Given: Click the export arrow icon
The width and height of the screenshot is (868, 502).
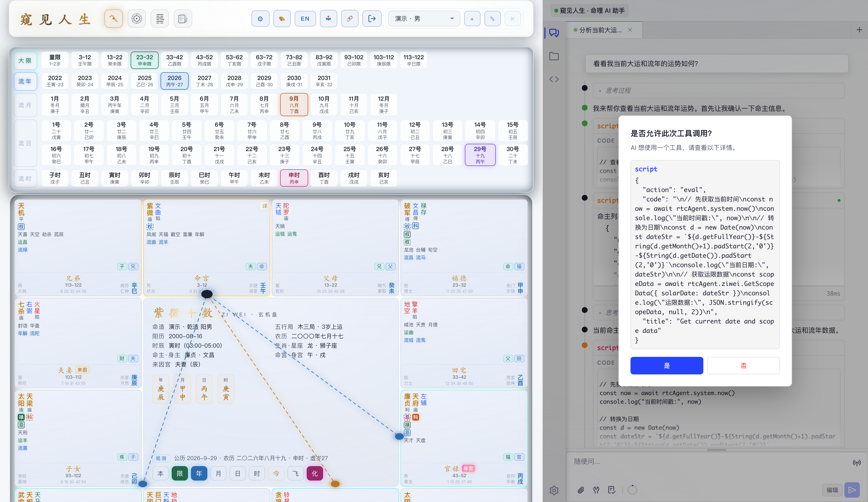Looking at the screenshot, I should coord(372,19).
